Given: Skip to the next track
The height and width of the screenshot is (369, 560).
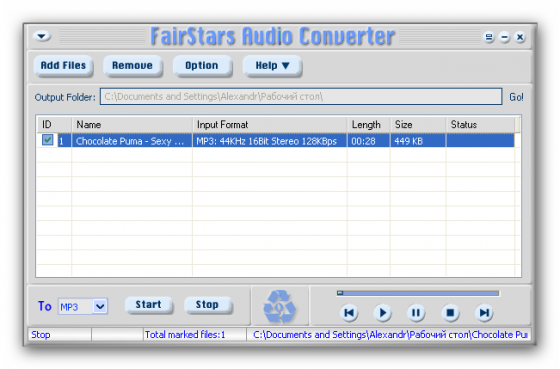Looking at the screenshot, I should 484,313.
